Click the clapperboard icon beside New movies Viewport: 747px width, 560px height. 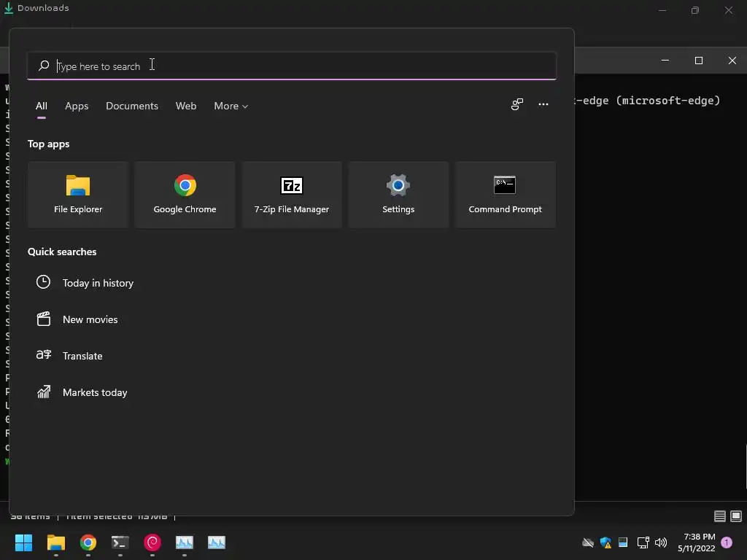coord(43,319)
